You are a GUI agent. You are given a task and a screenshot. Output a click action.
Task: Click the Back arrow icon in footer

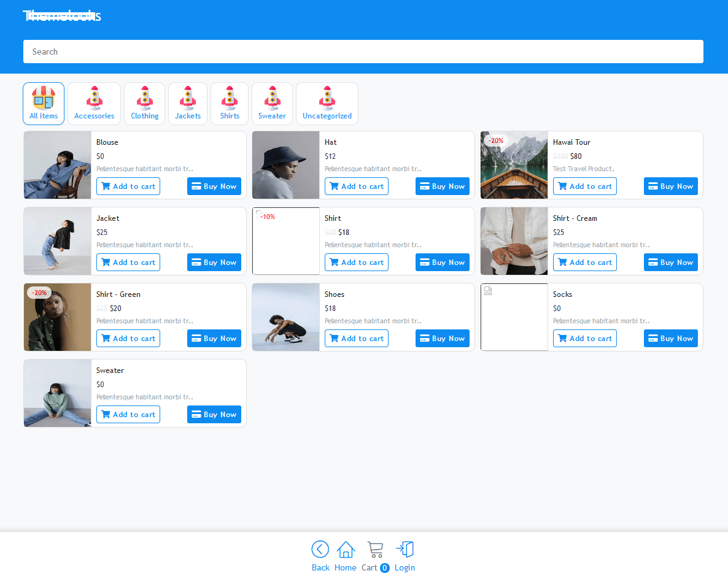320,549
